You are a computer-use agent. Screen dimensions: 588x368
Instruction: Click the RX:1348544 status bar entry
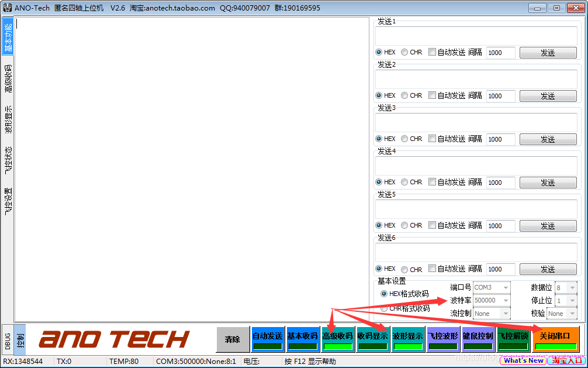pos(22,361)
